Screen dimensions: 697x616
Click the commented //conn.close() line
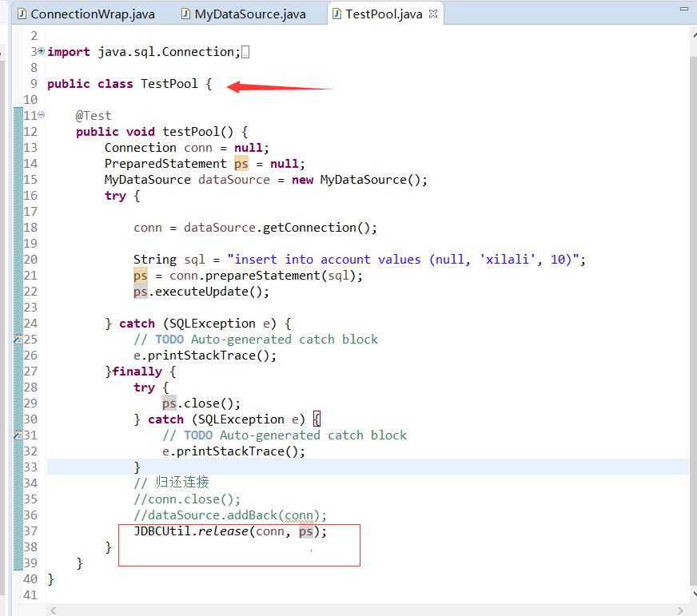coord(187,499)
